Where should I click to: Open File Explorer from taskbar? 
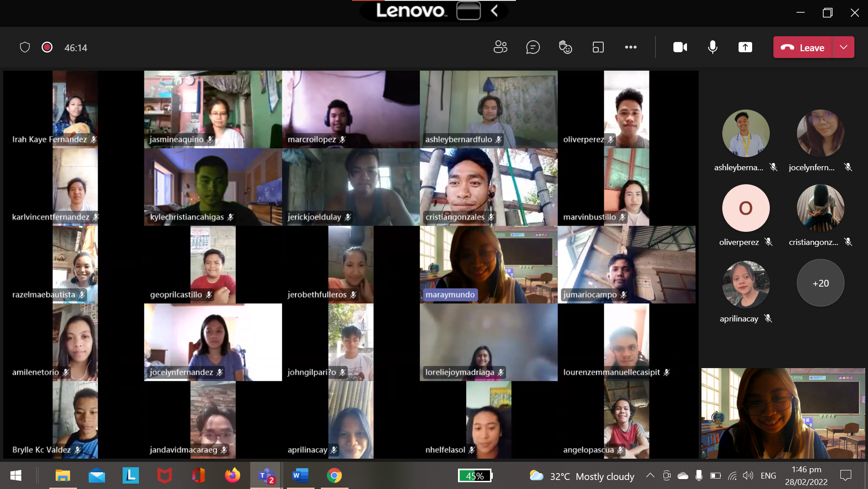tap(63, 475)
